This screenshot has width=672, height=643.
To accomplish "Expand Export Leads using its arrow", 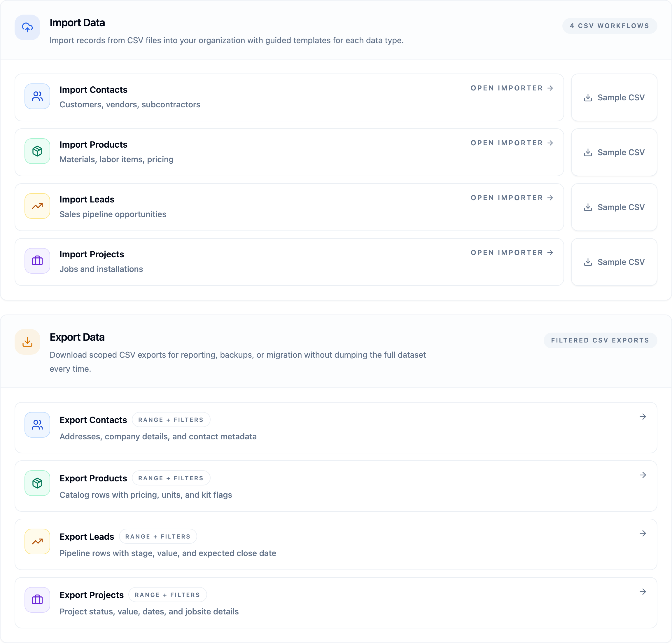I will (643, 533).
